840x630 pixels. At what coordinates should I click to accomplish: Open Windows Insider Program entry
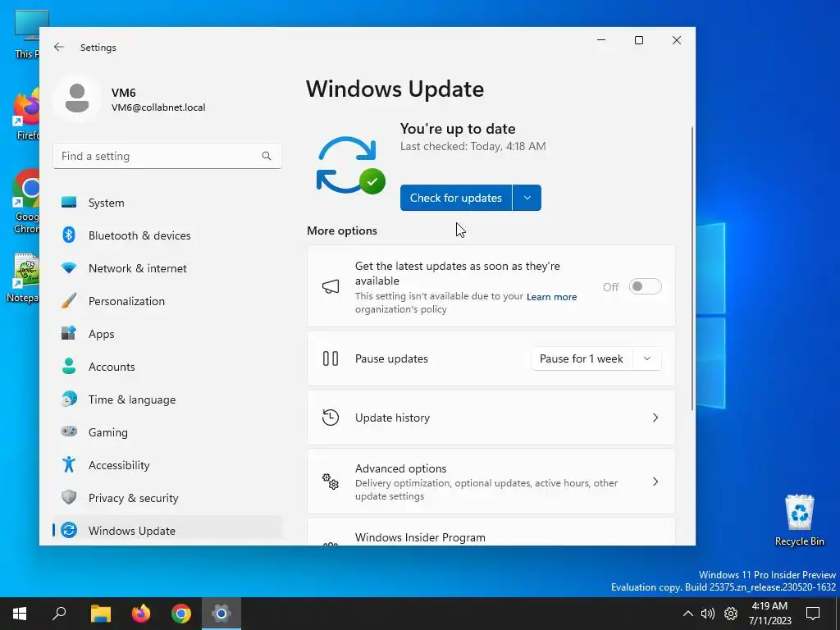click(491, 532)
